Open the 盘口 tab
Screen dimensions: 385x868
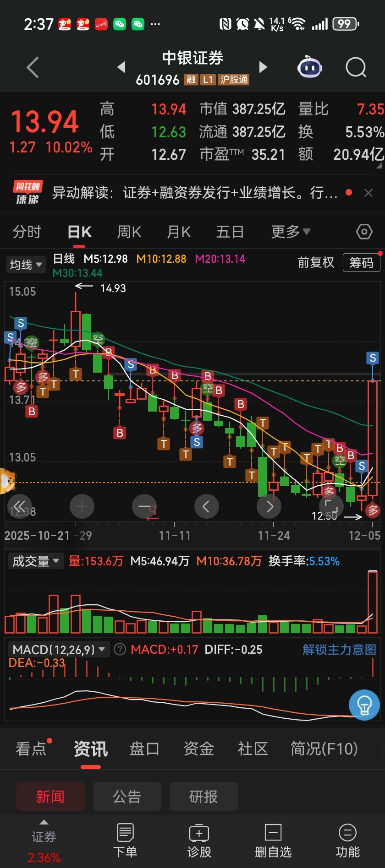(x=144, y=749)
